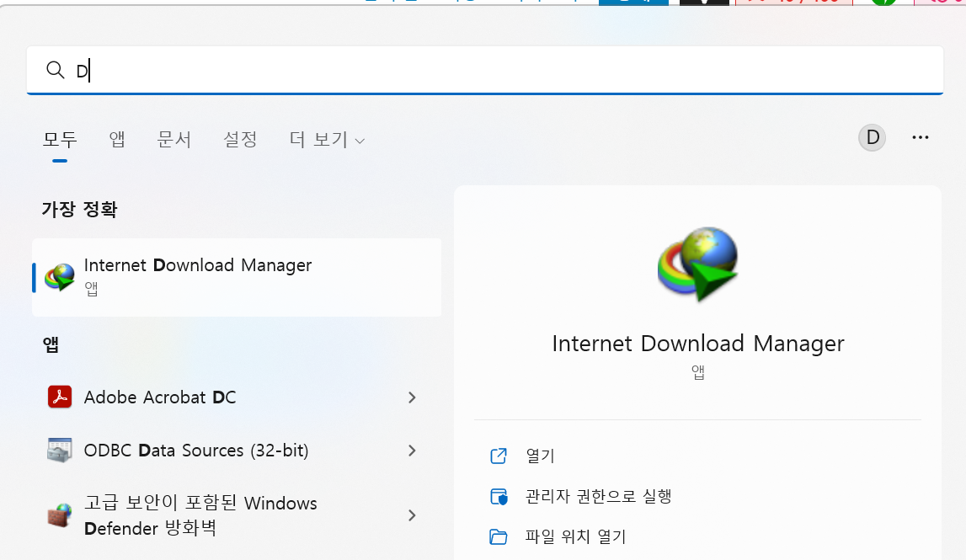Click the Adobe Acrobat DC icon
Viewport: 966px width, 560px height.
pos(60,397)
